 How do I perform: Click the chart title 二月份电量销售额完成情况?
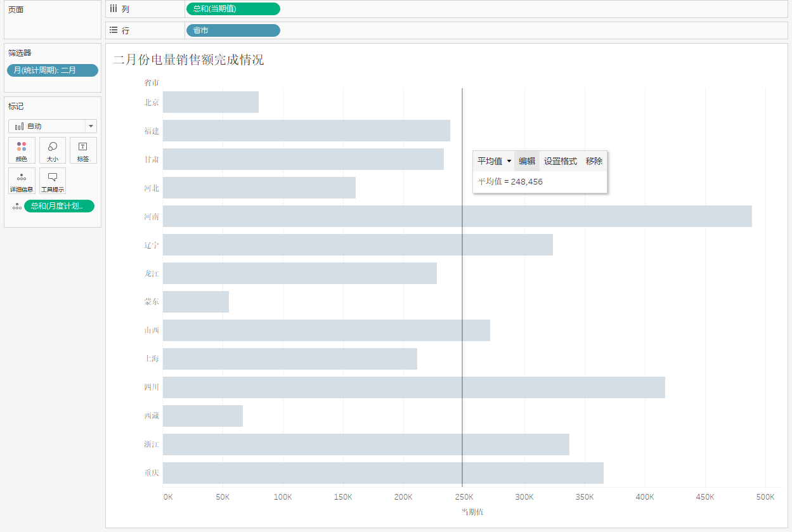[x=188, y=60]
